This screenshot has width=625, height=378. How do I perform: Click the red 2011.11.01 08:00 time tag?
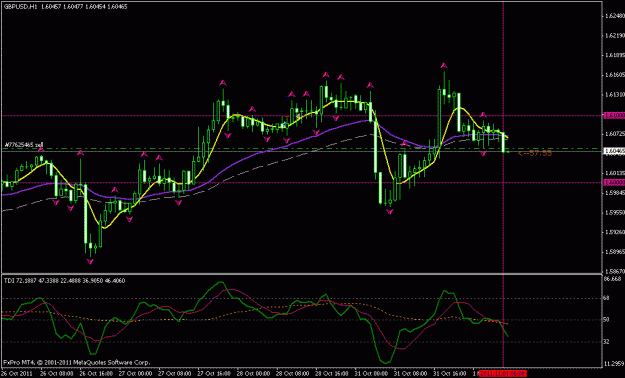(x=503, y=374)
